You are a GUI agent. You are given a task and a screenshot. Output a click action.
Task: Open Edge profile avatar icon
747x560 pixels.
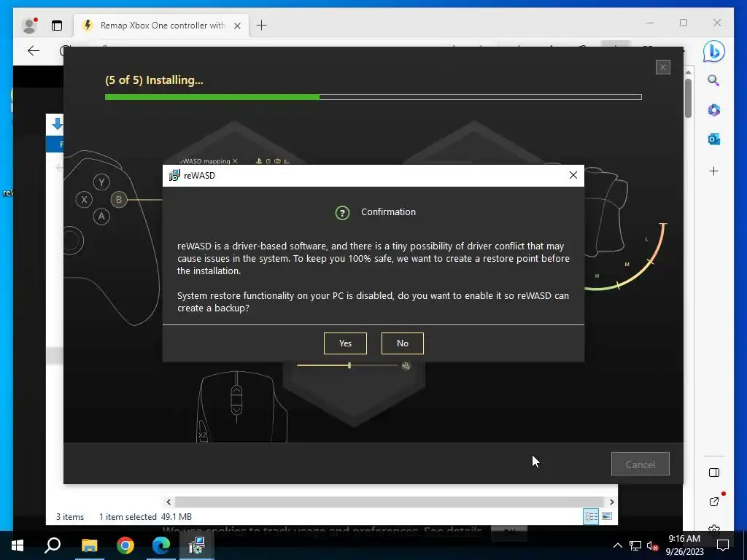click(29, 26)
